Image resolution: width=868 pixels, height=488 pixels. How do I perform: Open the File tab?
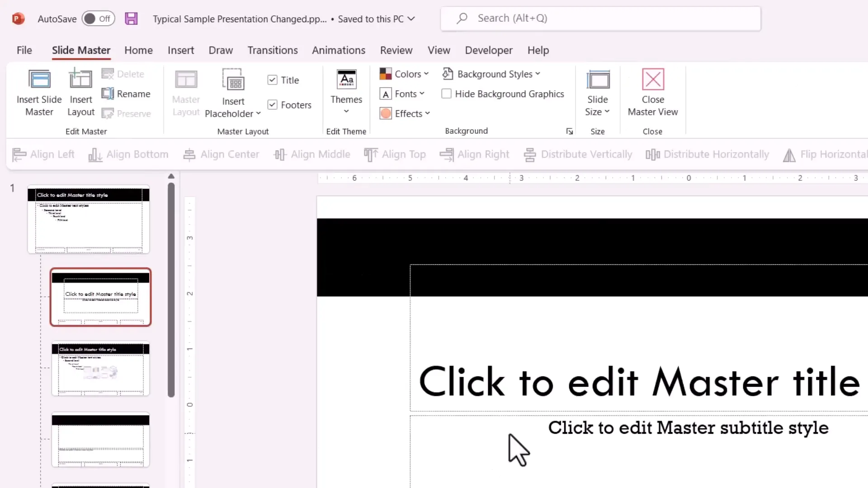pyautogui.click(x=24, y=50)
